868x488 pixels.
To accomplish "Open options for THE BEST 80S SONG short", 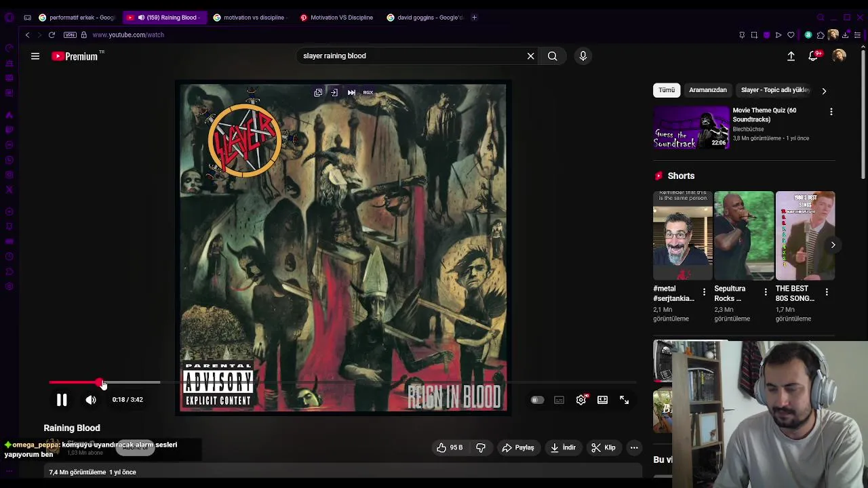I will [827, 292].
